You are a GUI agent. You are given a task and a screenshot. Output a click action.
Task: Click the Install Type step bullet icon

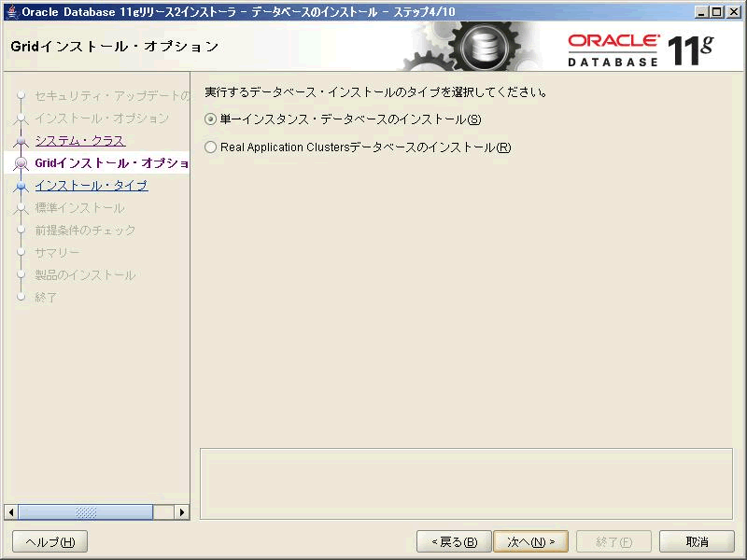[x=21, y=186]
